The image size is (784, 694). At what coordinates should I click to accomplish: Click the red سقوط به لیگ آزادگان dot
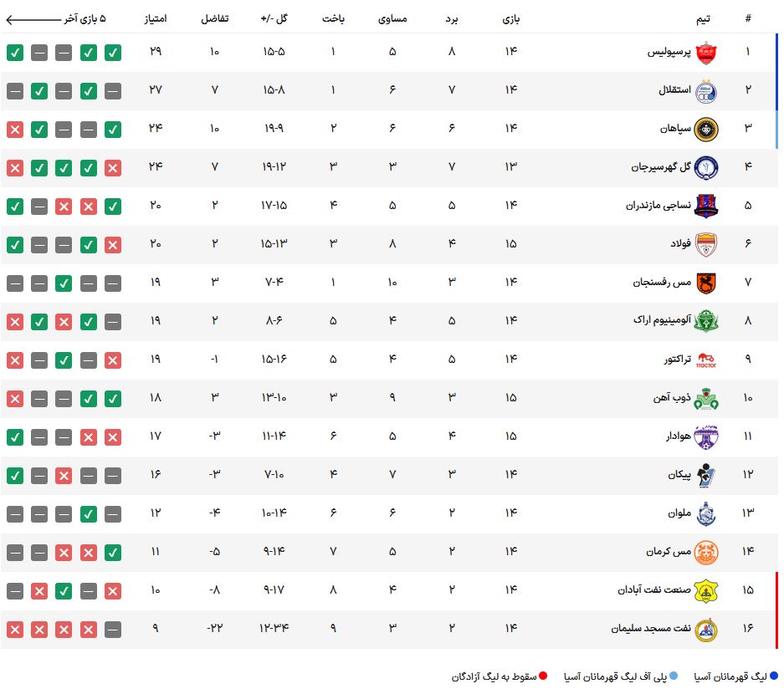point(543,676)
